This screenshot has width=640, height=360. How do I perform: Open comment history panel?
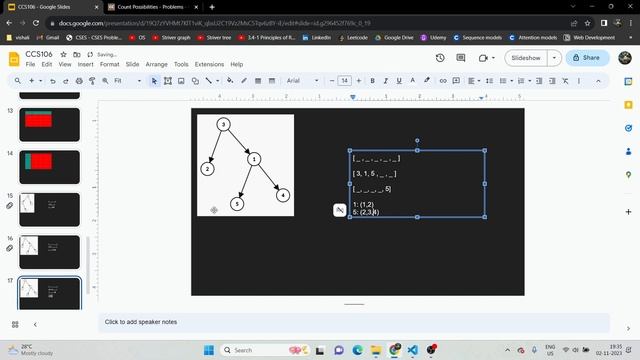[x=461, y=58]
